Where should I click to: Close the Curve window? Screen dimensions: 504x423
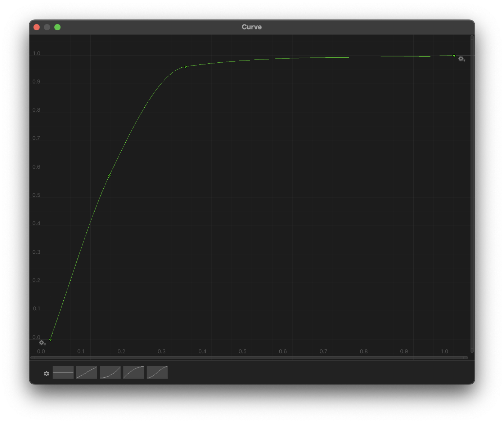36,27
